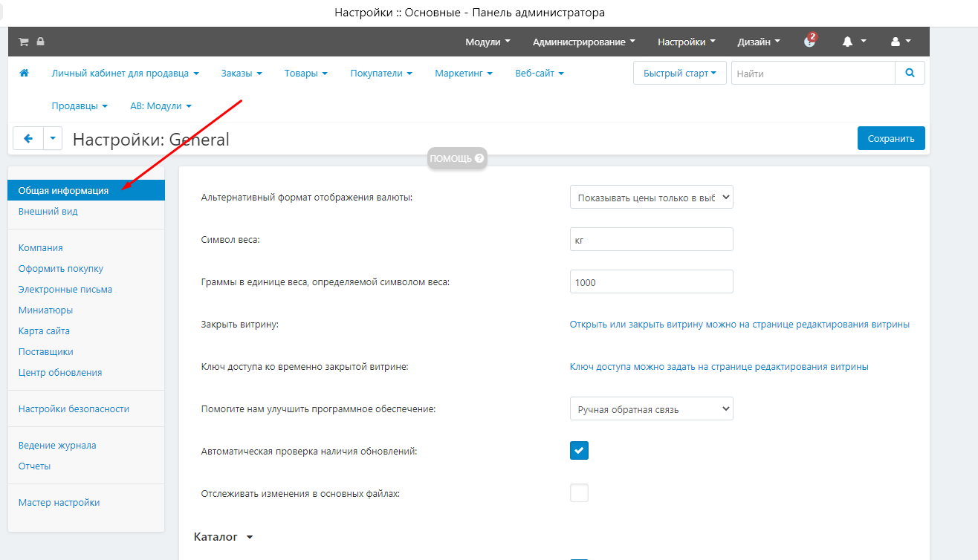Open Миниатюры settings section
978x560 pixels.
coord(45,310)
